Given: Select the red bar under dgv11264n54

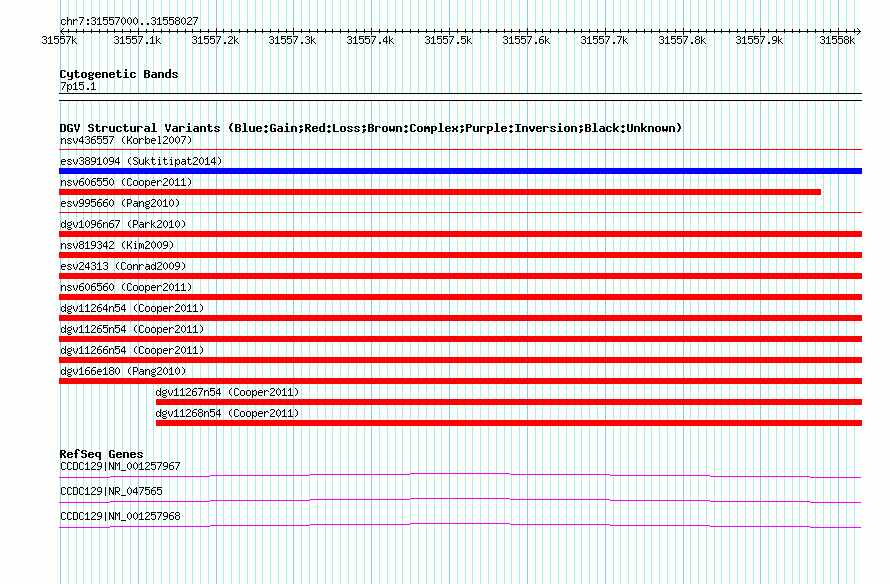Looking at the screenshot, I should 460,318.
